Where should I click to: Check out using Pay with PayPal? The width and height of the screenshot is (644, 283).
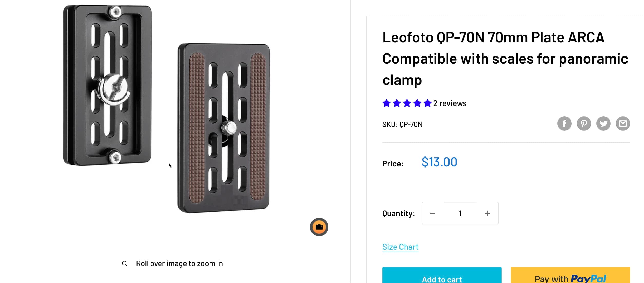pos(570,277)
